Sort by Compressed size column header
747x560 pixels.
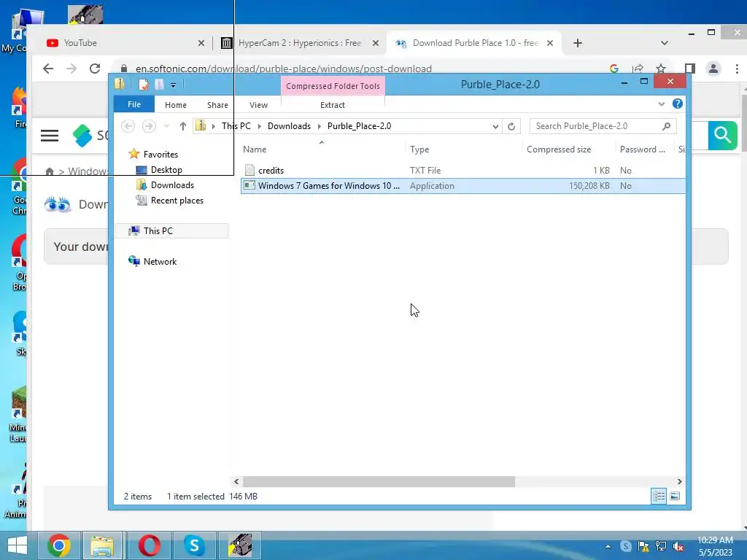559,149
